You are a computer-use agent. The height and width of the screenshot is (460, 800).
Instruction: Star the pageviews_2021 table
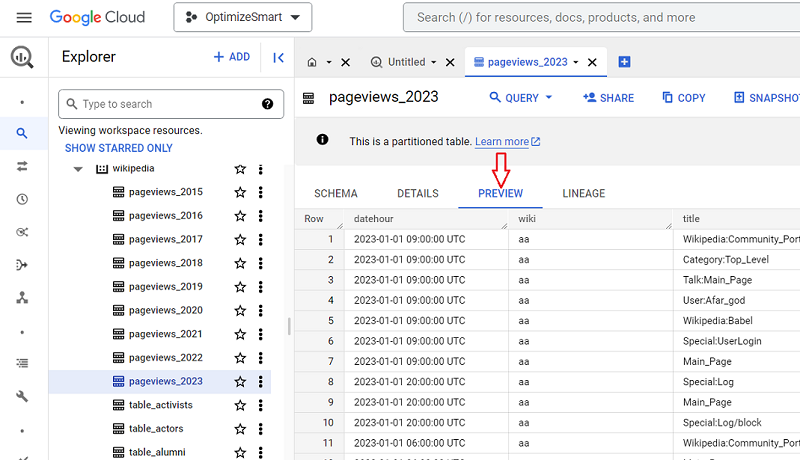(240, 334)
